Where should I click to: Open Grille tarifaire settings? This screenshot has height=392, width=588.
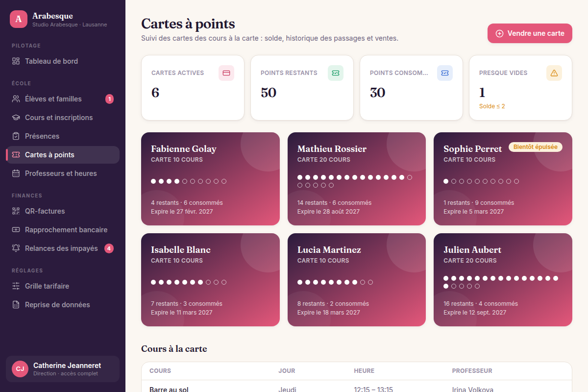[63, 286]
